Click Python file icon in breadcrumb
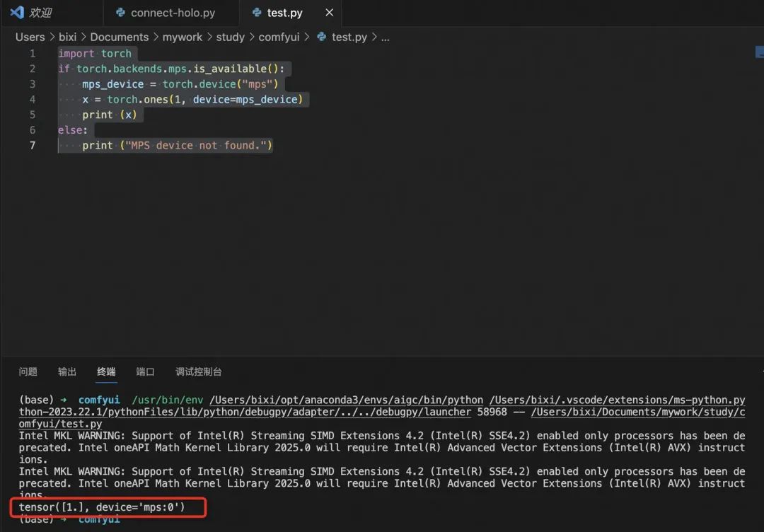 pyautogui.click(x=322, y=37)
